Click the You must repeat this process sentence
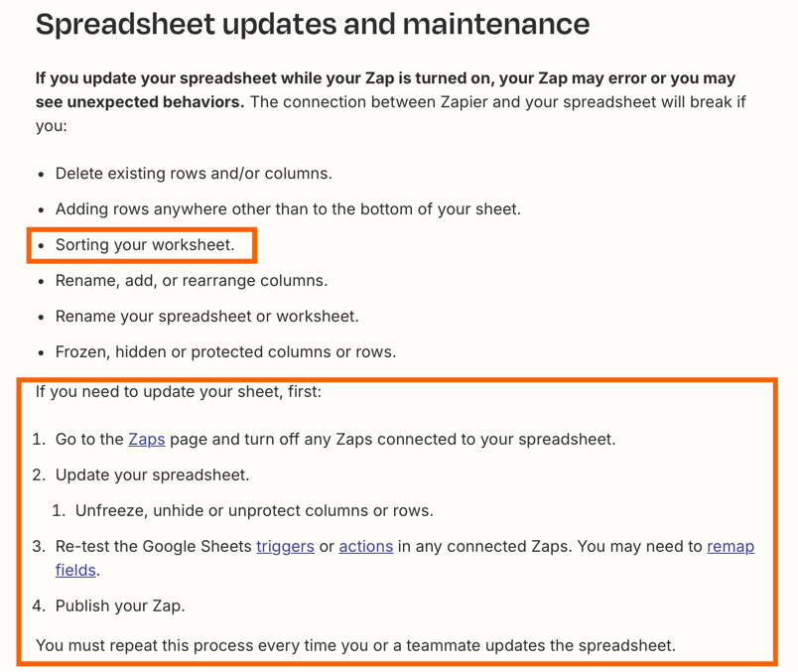 pyautogui.click(x=355, y=645)
